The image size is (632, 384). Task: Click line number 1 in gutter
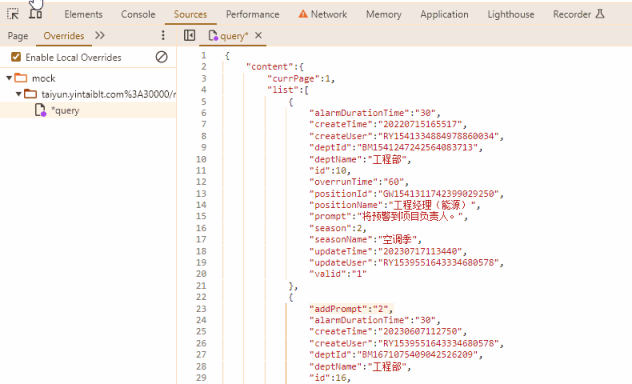coord(204,55)
